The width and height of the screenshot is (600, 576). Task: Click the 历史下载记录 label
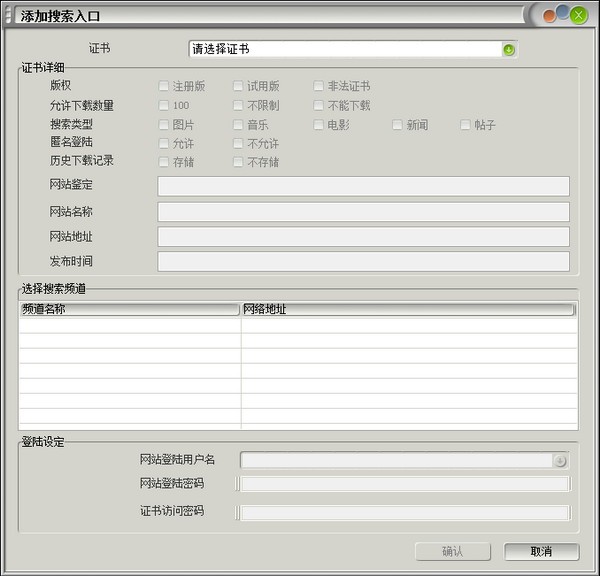(82, 161)
